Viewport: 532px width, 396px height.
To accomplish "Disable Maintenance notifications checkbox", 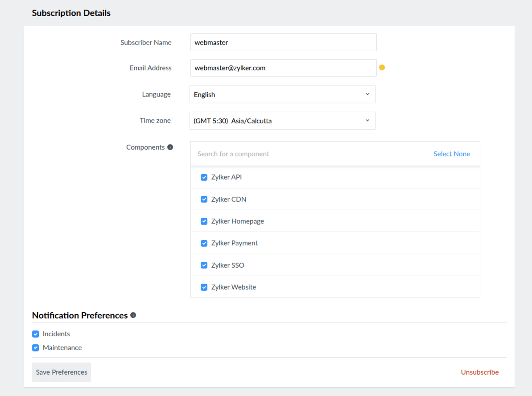I will pyautogui.click(x=36, y=347).
